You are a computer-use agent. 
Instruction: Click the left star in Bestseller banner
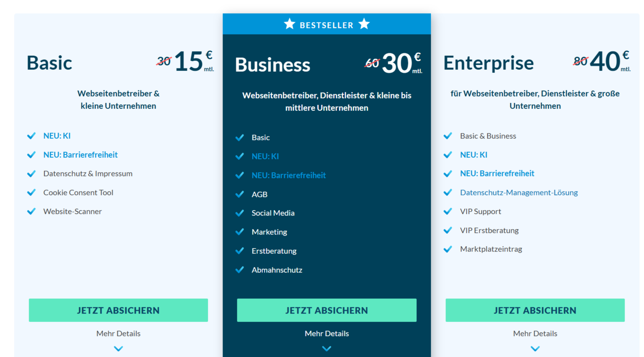[x=289, y=24]
